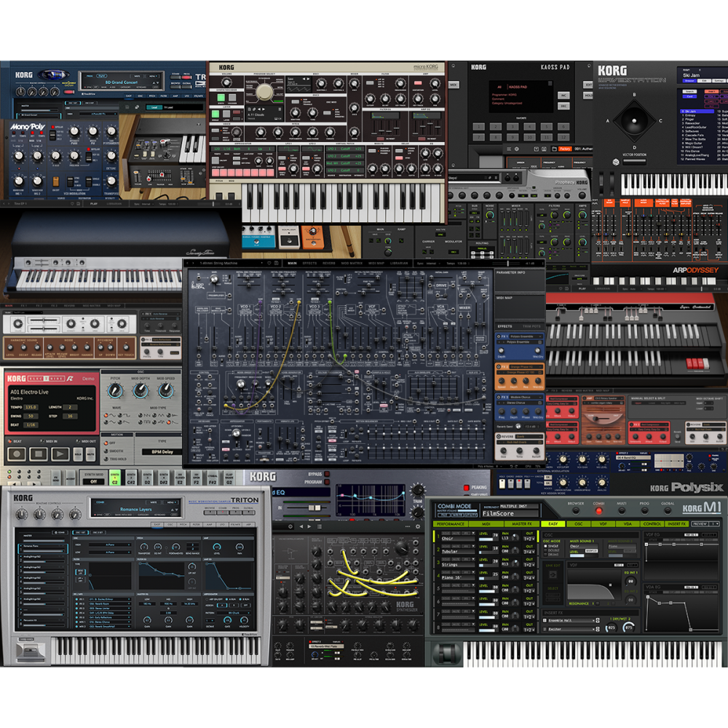Viewport: 728px width, 728px height.
Task: Open the Multi Sound Choir dropdown on the M1
Action: tap(582, 547)
